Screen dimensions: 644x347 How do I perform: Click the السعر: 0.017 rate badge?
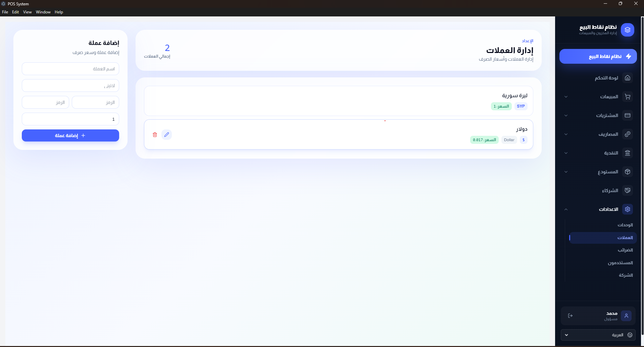tap(484, 140)
